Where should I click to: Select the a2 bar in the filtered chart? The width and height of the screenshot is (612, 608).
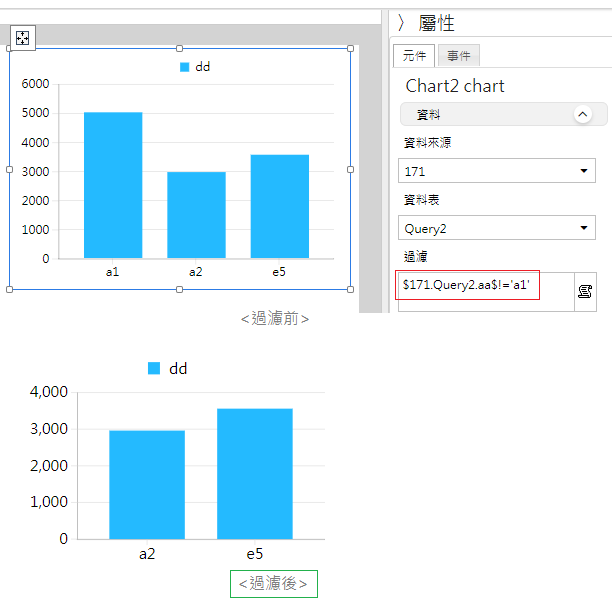pyautogui.click(x=147, y=485)
